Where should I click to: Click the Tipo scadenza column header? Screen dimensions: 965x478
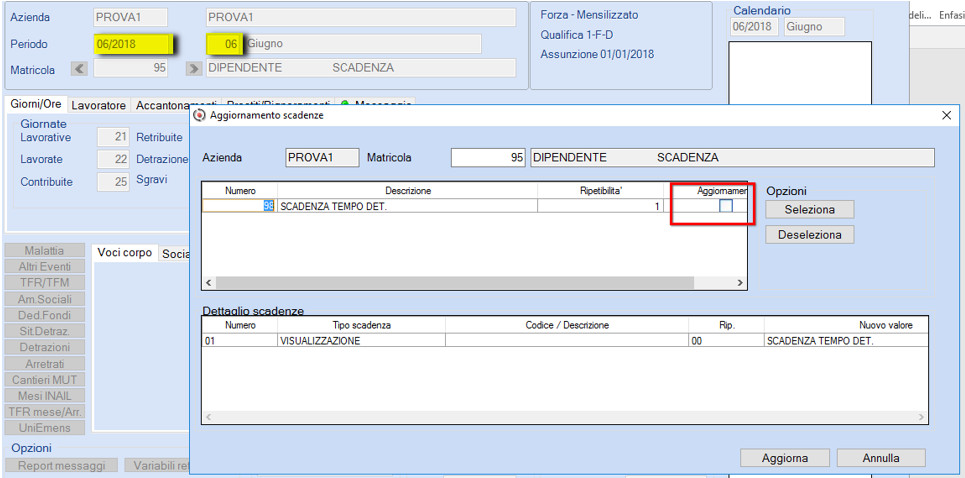(x=361, y=325)
